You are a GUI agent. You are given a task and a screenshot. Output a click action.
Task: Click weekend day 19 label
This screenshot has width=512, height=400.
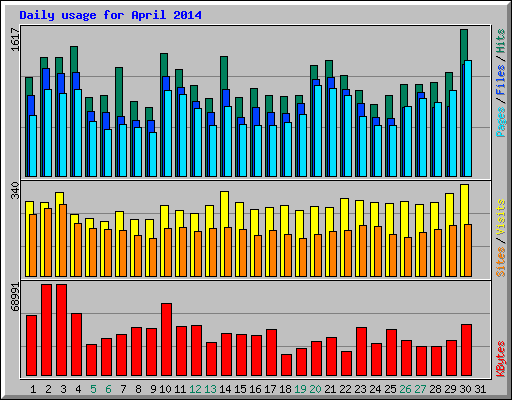click(x=300, y=389)
